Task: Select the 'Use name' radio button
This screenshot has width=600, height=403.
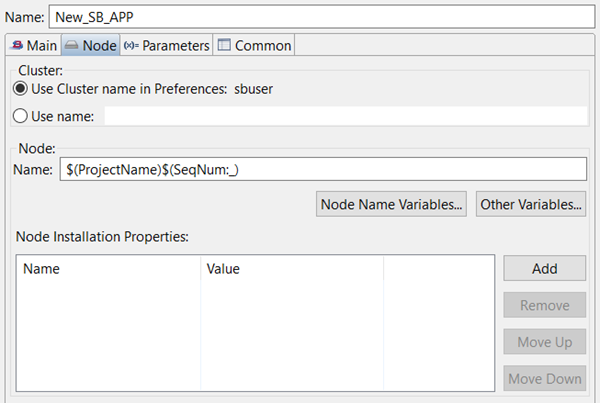Action: click(19, 116)
